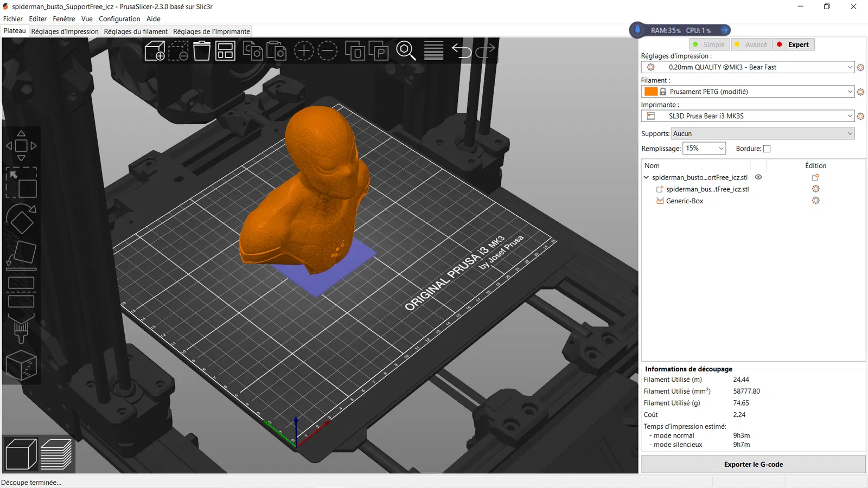Open the Editer menu
The image size is (868, 488).
coord(38,19)
